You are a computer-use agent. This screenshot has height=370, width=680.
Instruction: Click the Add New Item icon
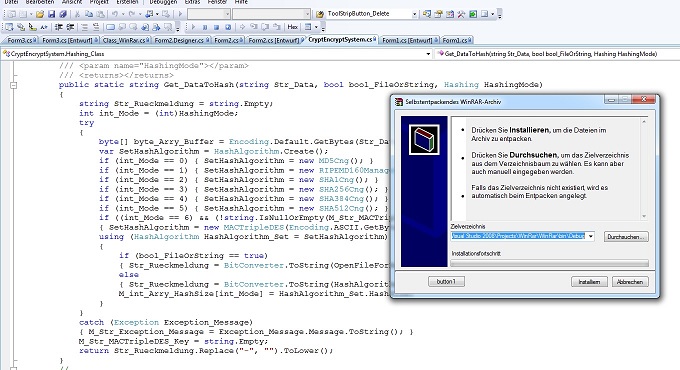click(x=23, y=14)
